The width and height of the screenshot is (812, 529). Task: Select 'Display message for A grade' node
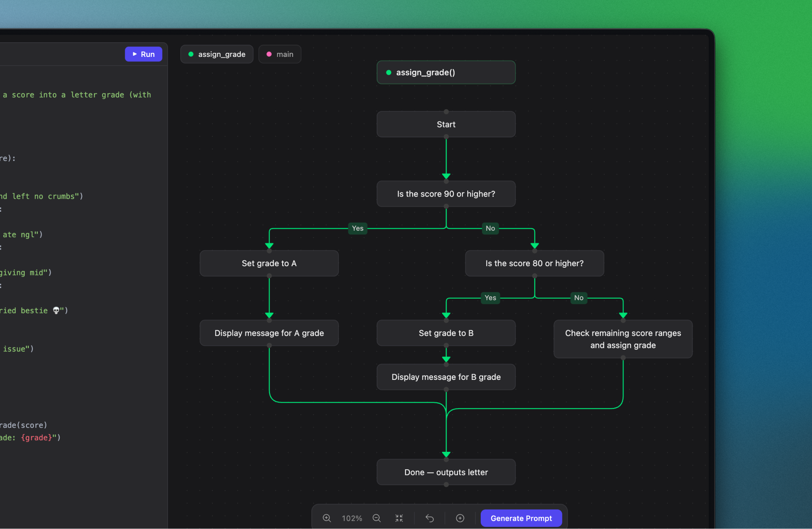tap(269, 333)
